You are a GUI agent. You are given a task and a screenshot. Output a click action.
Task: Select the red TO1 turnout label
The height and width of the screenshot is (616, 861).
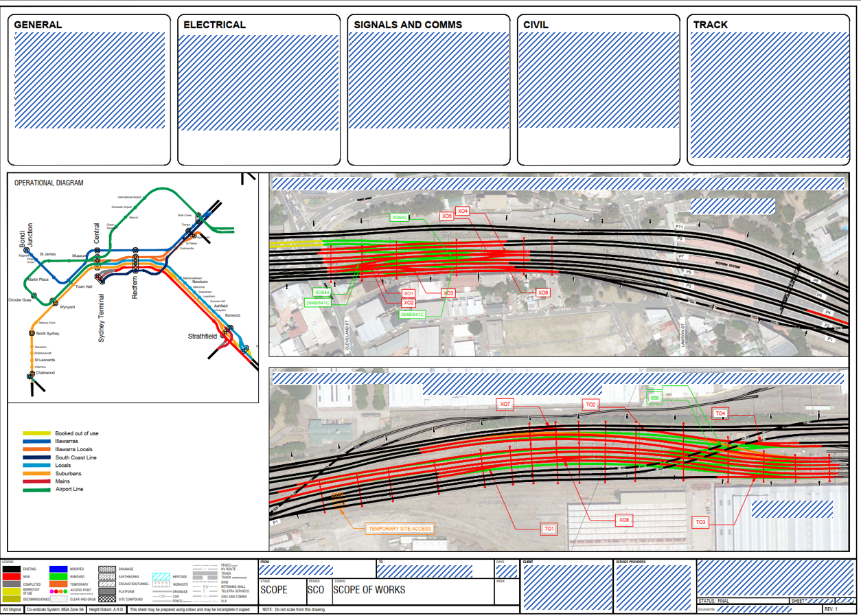(549, 529)
